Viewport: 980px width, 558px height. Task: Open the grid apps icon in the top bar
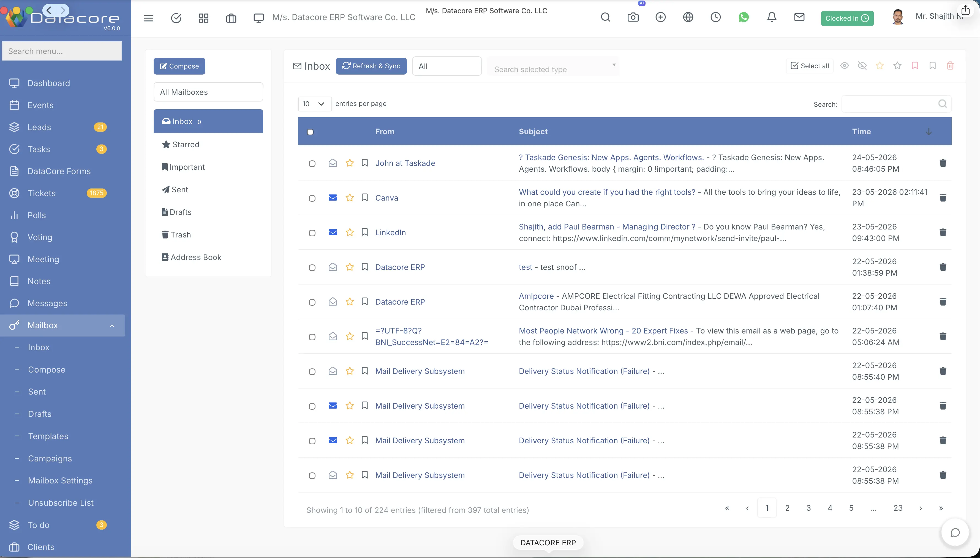(204, 18)
